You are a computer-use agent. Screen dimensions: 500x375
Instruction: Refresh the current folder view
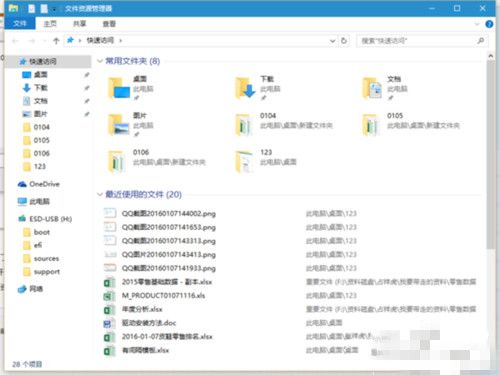(344, 41)
